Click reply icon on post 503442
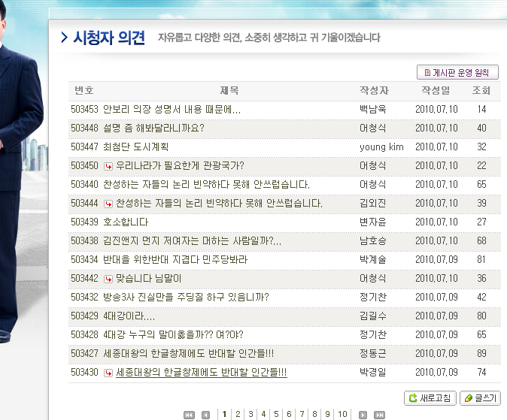Image resolution: width=507 pixels, height=420 pixels. [x=108, y=279]
